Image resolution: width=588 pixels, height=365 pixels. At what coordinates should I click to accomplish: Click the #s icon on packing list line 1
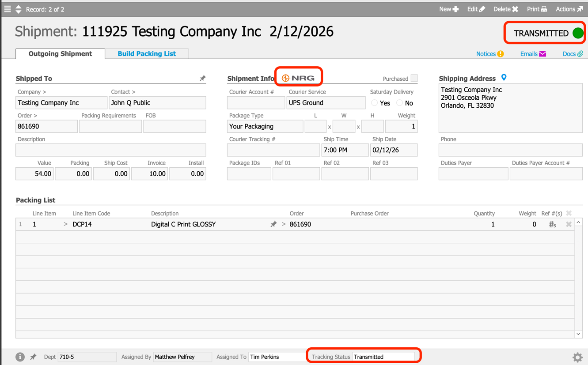[x=552, y=224]
